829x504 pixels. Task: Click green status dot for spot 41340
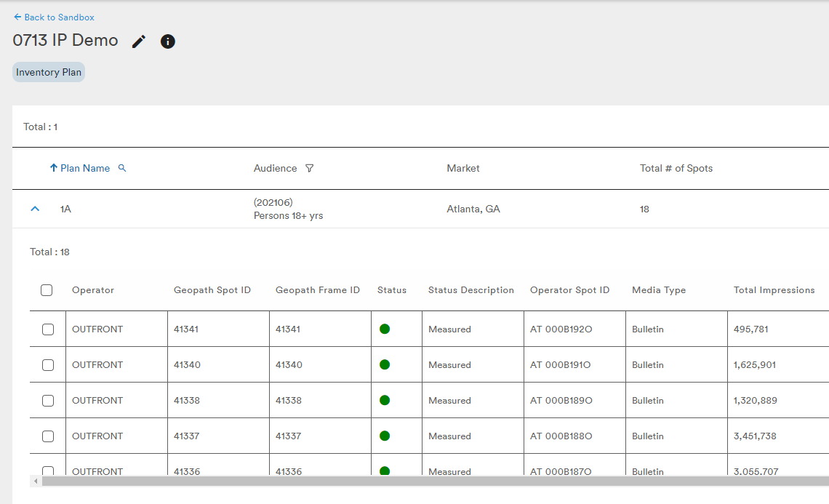pyautogui.click(x=385, y=364)
